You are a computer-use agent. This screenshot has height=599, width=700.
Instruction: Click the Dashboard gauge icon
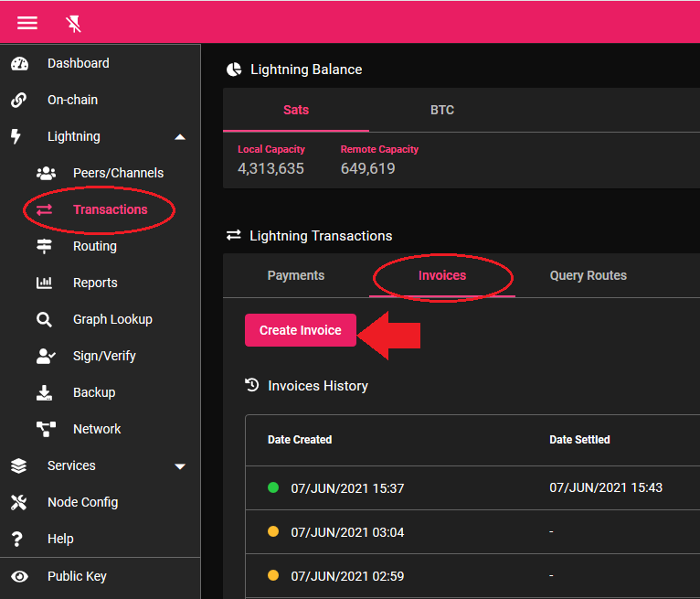19,64
